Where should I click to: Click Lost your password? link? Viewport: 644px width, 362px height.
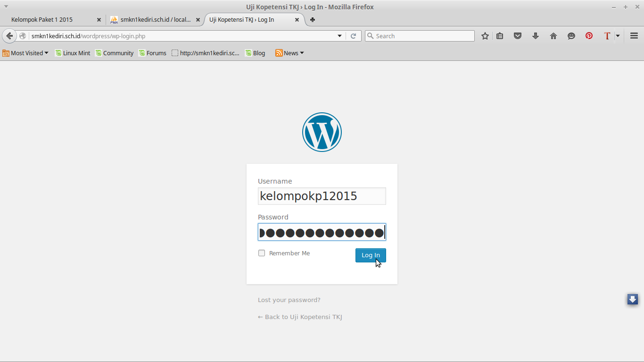tap(289, 300)
